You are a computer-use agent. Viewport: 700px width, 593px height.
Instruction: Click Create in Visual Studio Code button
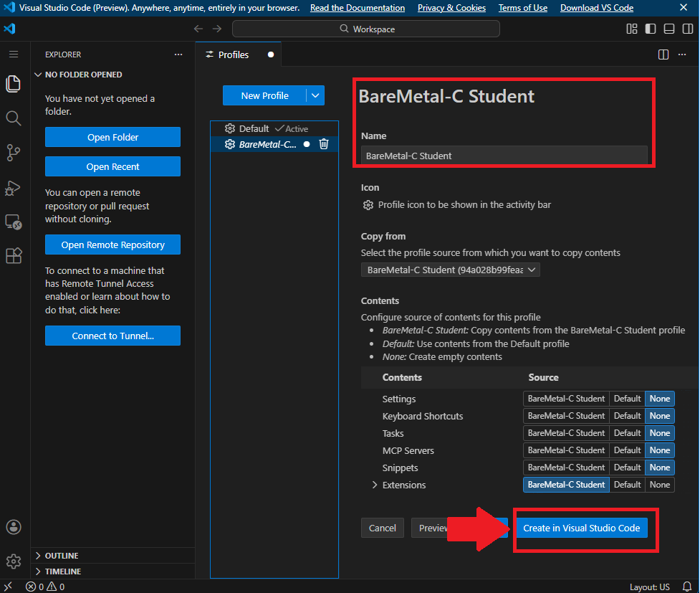(x=581, y=528)
